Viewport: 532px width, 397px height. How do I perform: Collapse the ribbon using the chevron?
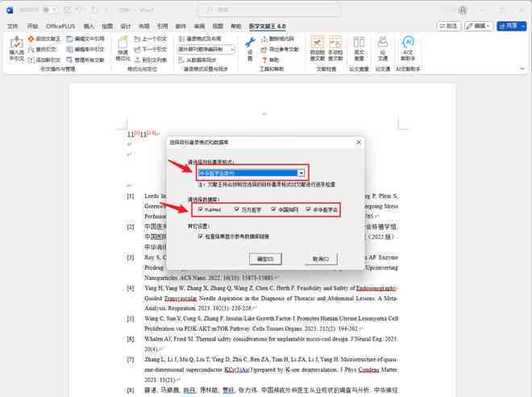tap(522, 69)
